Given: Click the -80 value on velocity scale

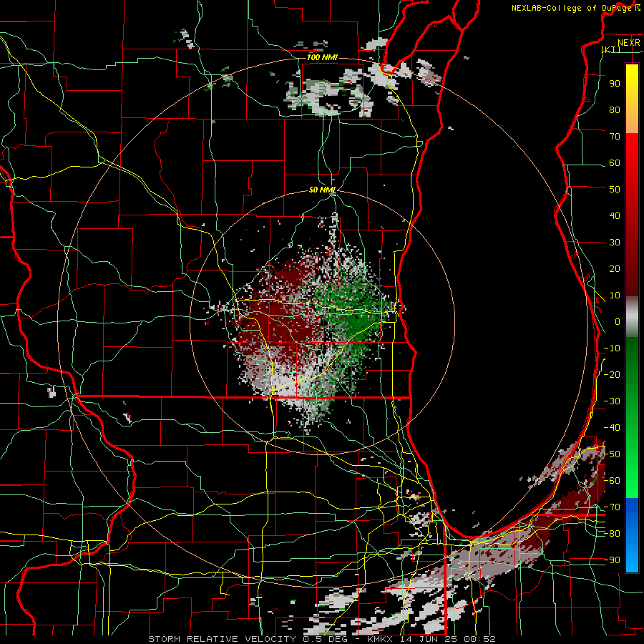Looking at the screenshot, I should pyautogui.click(x=612, y=534).
